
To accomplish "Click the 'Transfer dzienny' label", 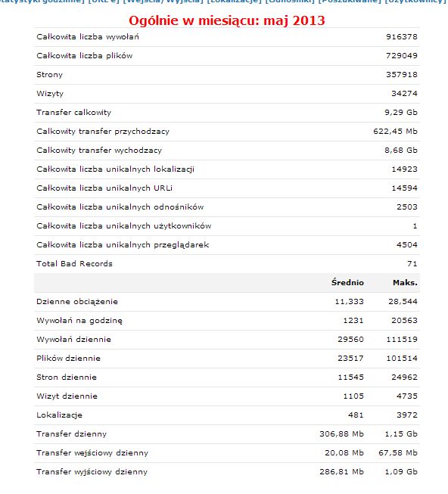I will (72, 433).
